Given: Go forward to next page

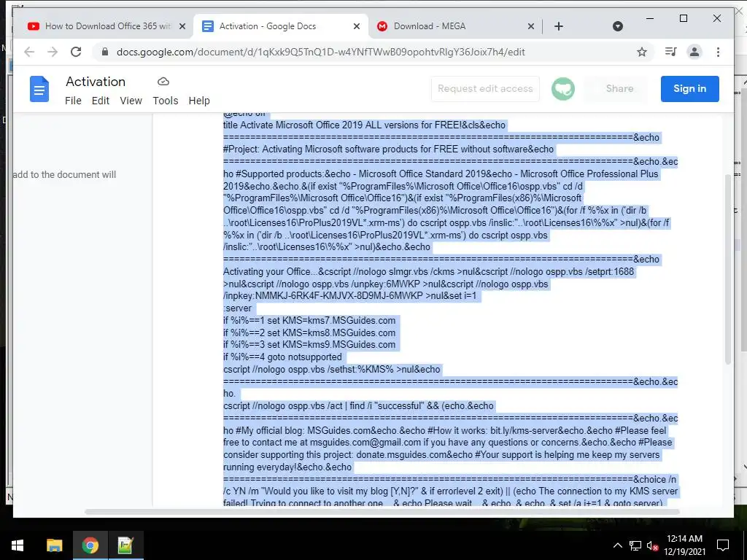Looking at the screenshot, I should [53, 52].
